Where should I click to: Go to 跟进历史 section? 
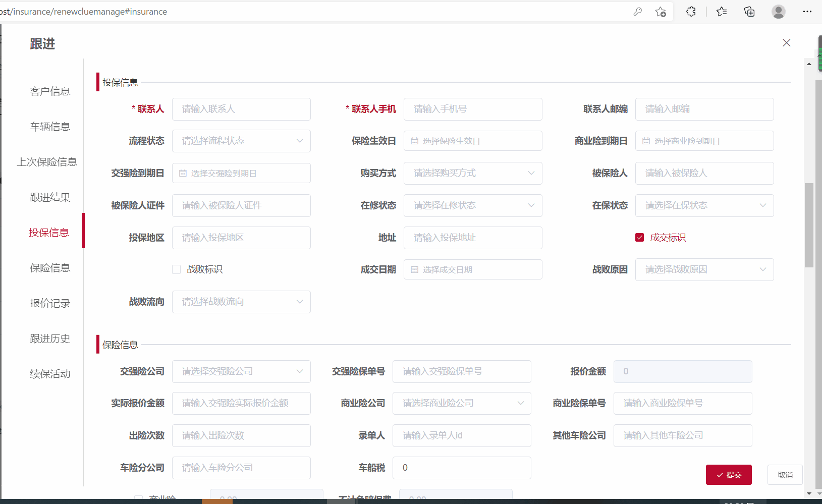[50, 339]
